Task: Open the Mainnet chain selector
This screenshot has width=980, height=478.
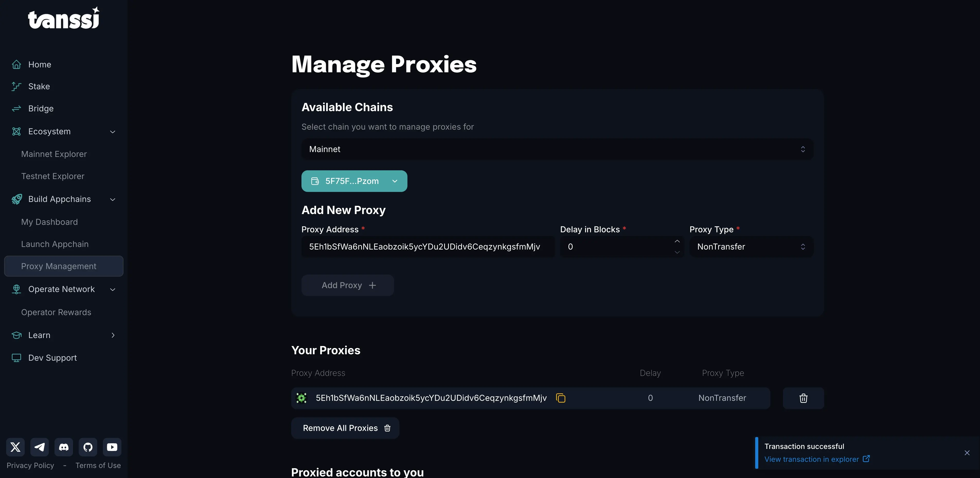Action: click(557, 149)
